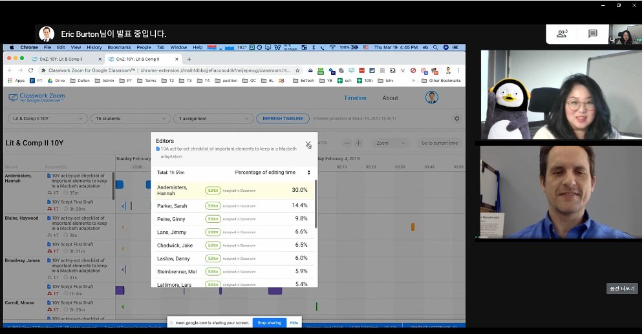The width and height of the screenshot is (644, 334).
Task: Change sorting via Percentage of editing time
Action: (x=272, y=172)
